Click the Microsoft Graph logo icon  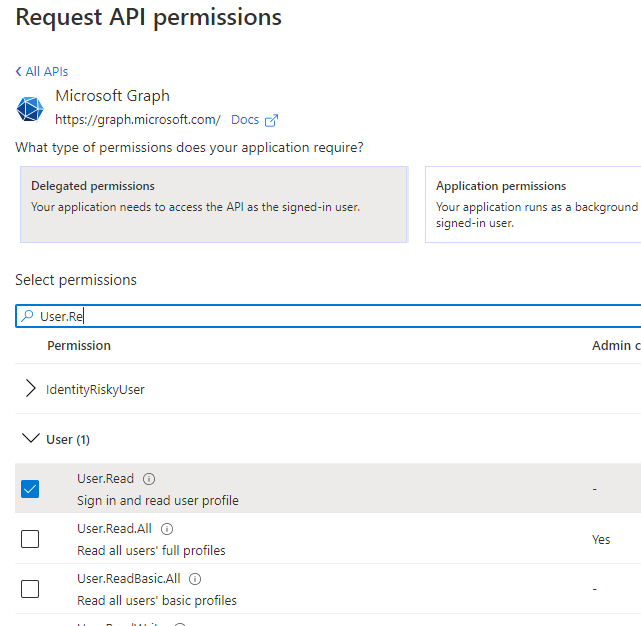click(x=30, y=109)
